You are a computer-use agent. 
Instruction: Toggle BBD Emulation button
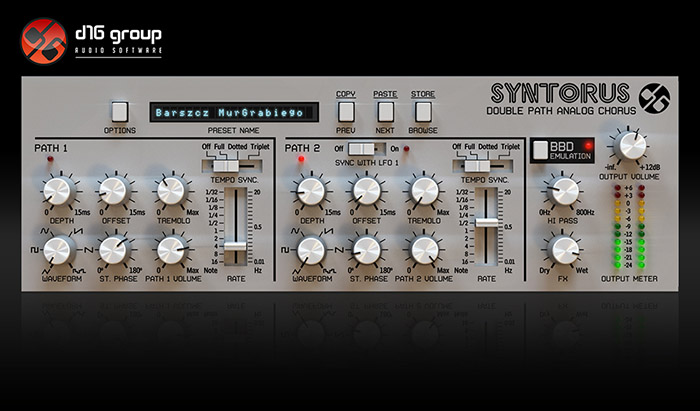(541, 150)
